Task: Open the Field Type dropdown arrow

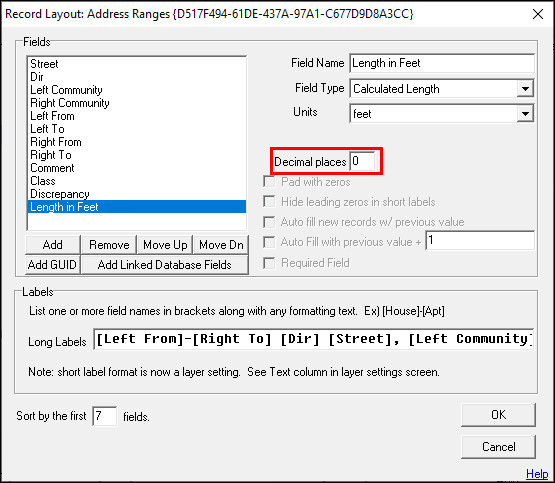Action: (525, 88)
